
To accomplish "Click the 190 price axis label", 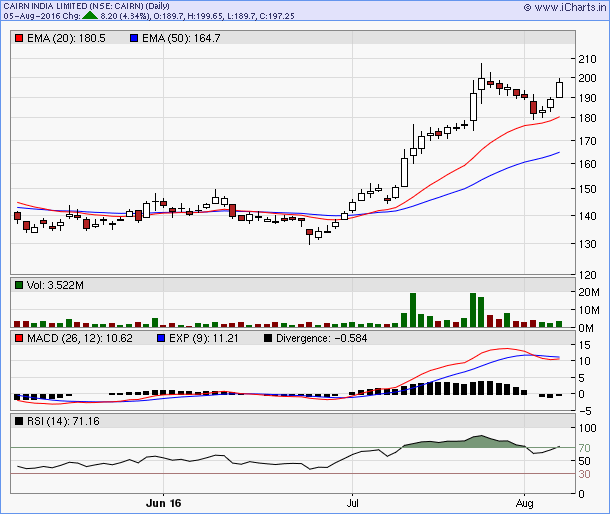I will [587, 98].
